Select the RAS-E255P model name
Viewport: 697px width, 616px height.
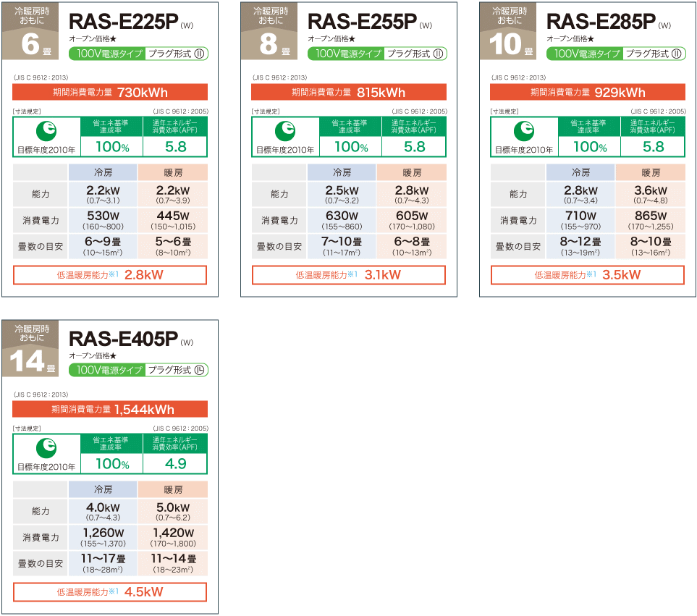coord(363,21)
